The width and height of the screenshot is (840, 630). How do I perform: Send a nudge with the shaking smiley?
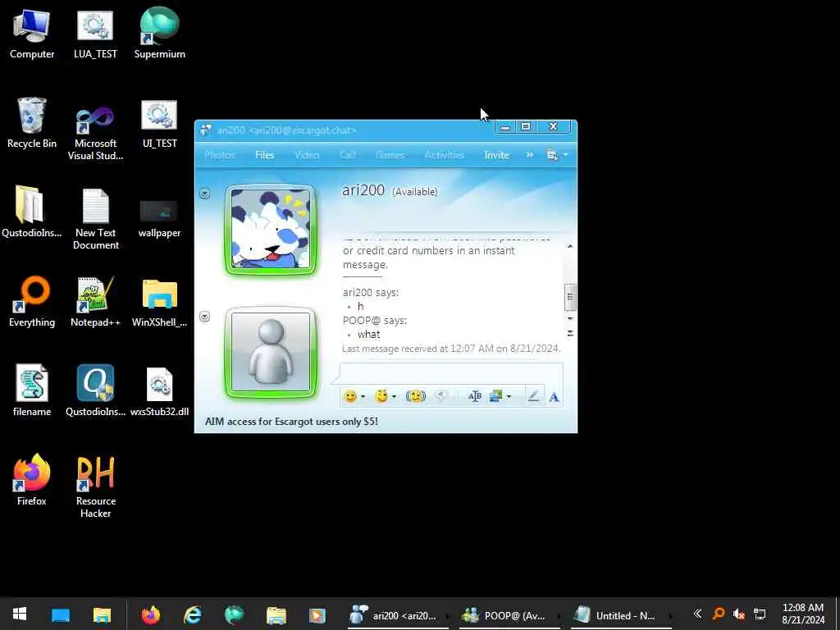click(x=416, y=396)
